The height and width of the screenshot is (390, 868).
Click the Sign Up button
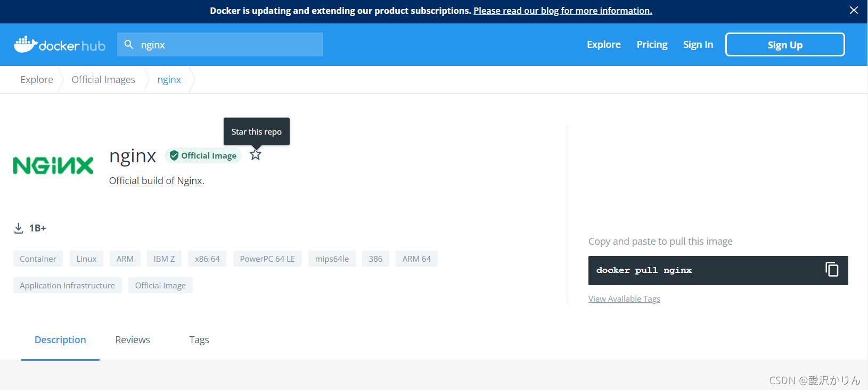pos(785,45)
